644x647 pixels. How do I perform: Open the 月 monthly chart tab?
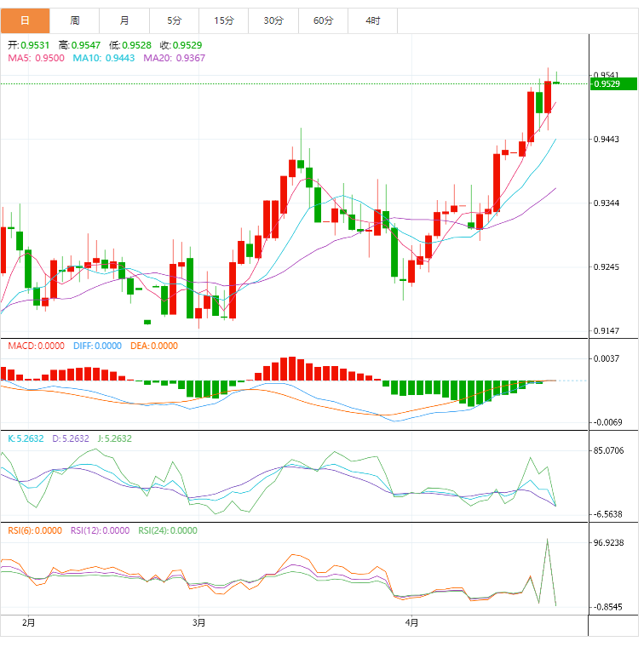pyautogui.click(x=124, y=20)
